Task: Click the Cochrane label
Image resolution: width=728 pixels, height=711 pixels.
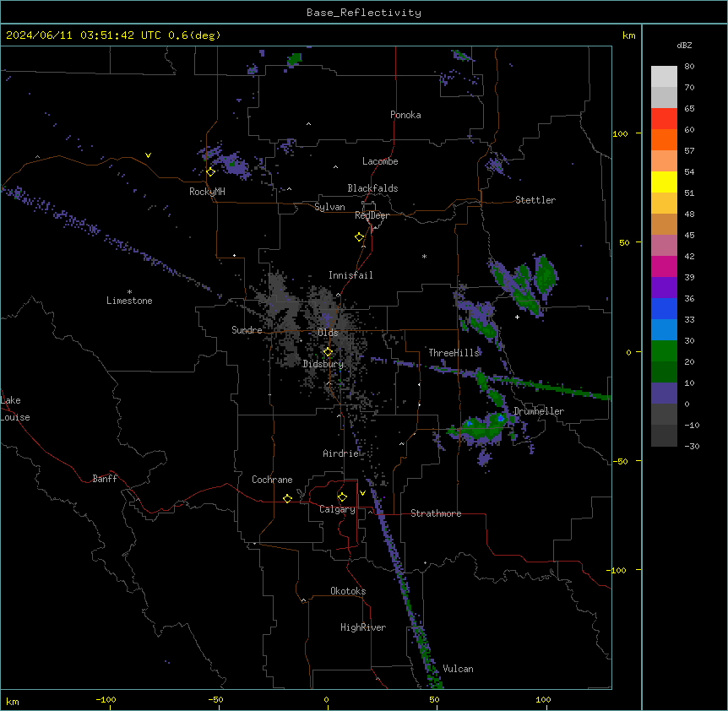Action: coord(272,480)
